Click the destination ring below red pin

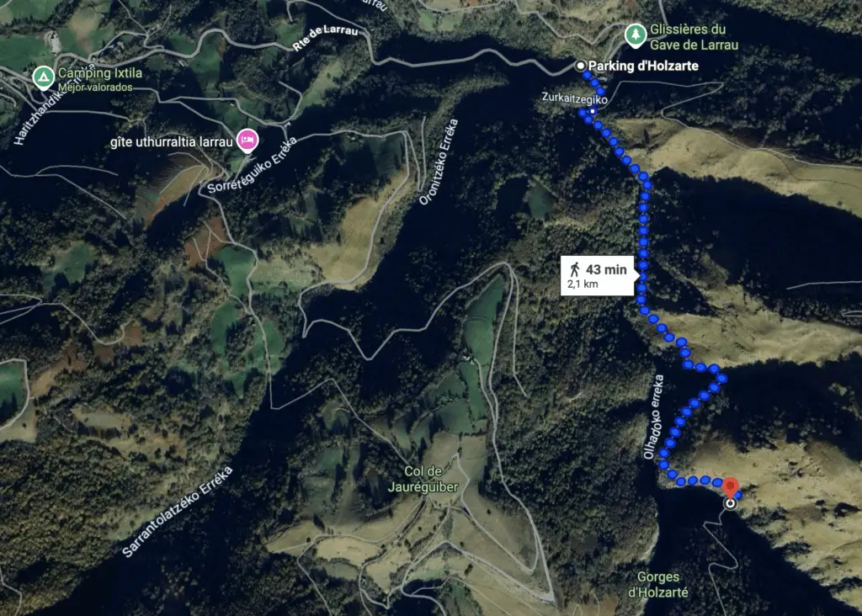click(x=730, y=503)
